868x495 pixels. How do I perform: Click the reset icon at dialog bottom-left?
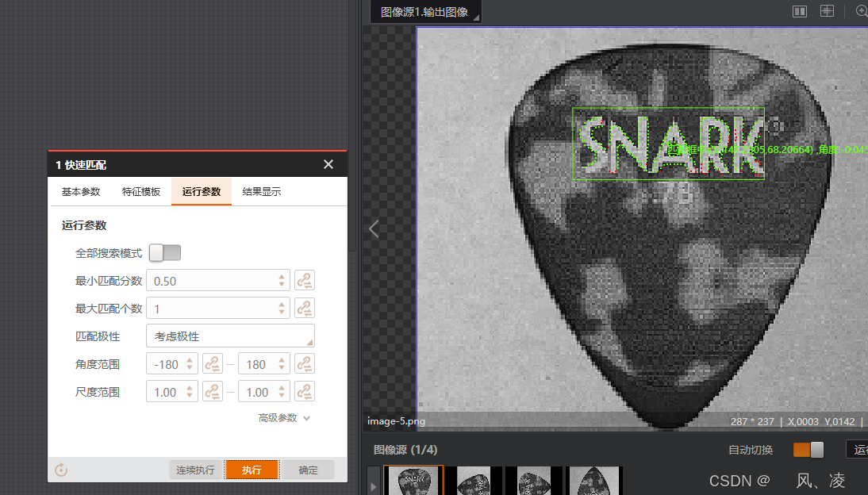(61, 470)
